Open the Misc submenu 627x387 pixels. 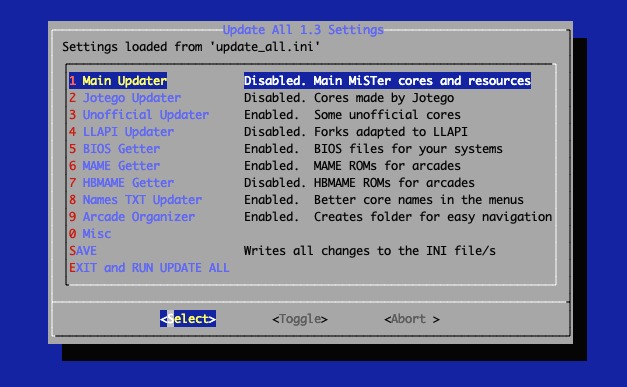pyautogui.click(x=90, y=234)
